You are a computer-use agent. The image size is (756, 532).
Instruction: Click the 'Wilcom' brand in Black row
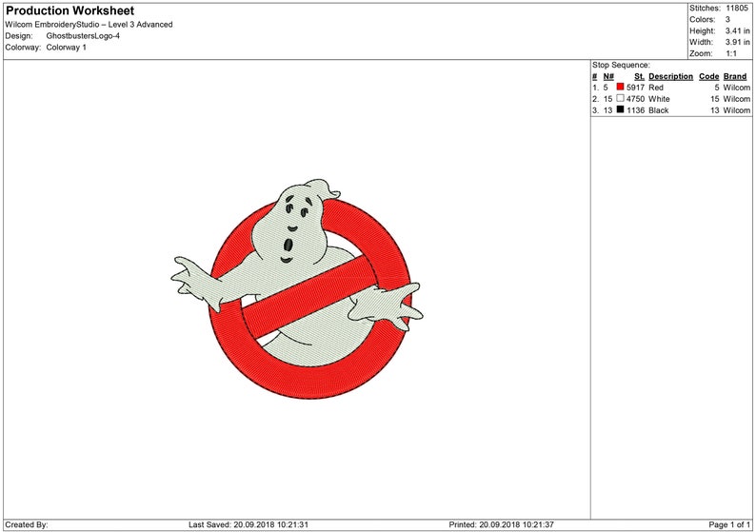[737, 110]
